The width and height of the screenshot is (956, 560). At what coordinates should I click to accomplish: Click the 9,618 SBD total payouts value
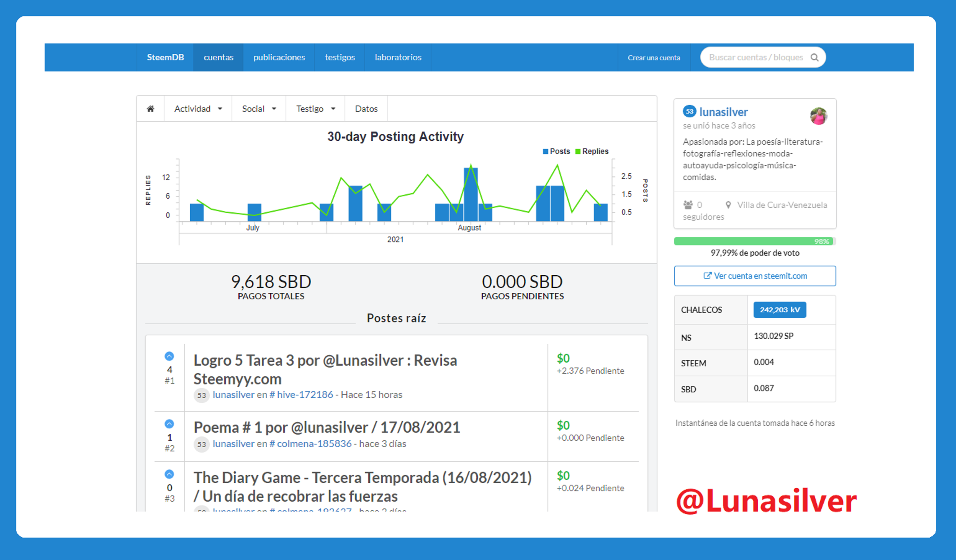pyautogui.click(x=271, y=282)
